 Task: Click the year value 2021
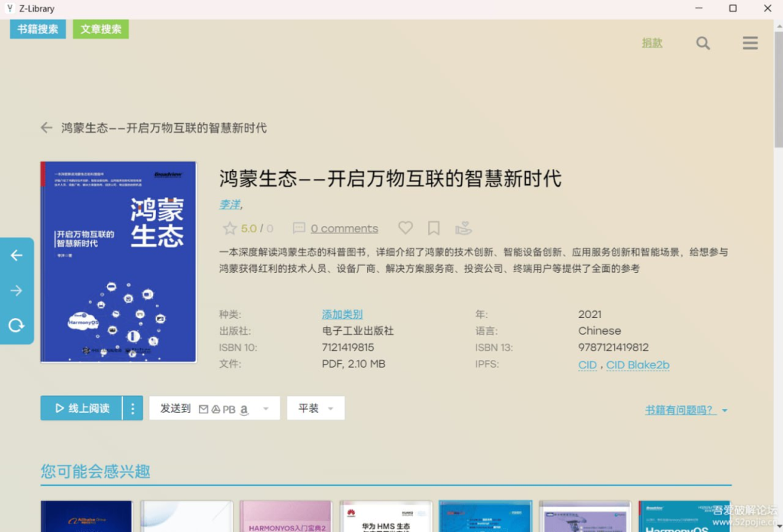590,314
